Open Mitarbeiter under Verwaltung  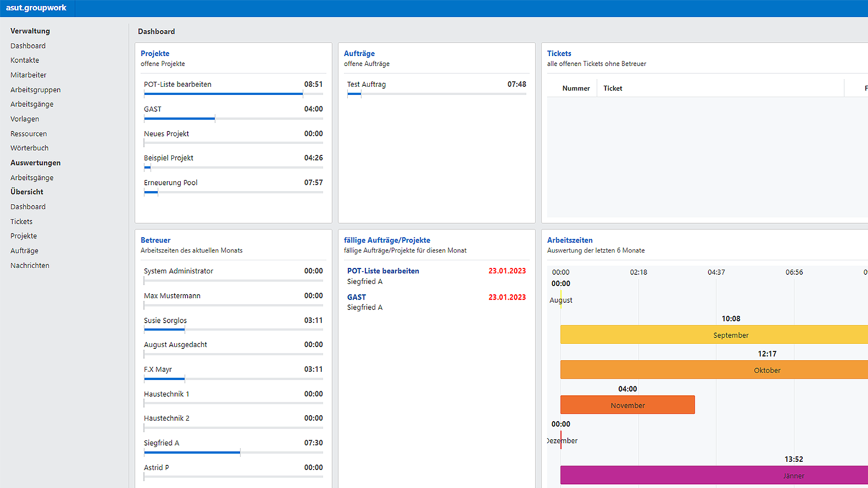28,75
